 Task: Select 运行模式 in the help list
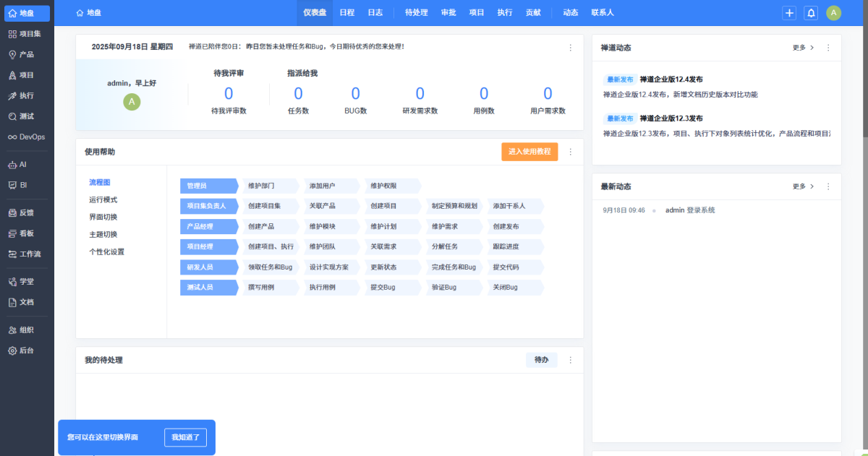(103, 199)
